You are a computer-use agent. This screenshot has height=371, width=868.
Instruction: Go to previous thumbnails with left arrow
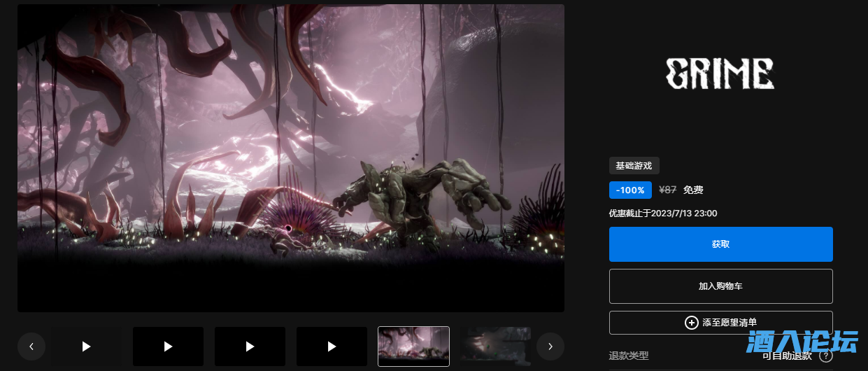pos(31,346)
